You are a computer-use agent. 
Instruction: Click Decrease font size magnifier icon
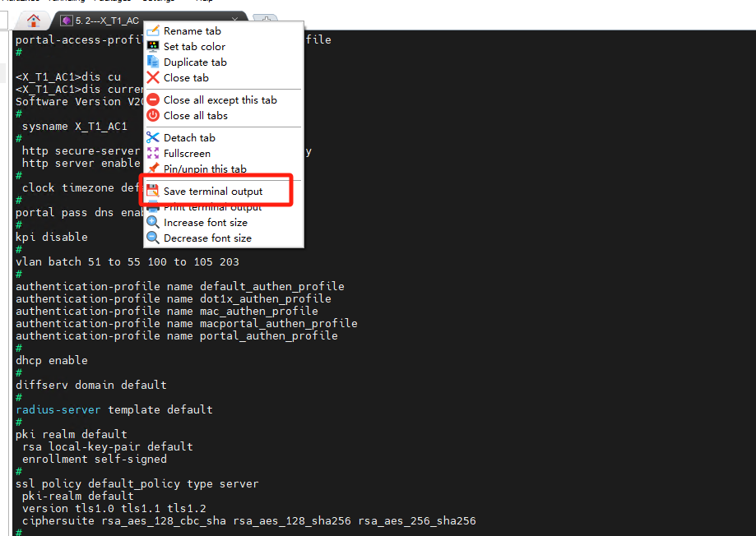153,238
